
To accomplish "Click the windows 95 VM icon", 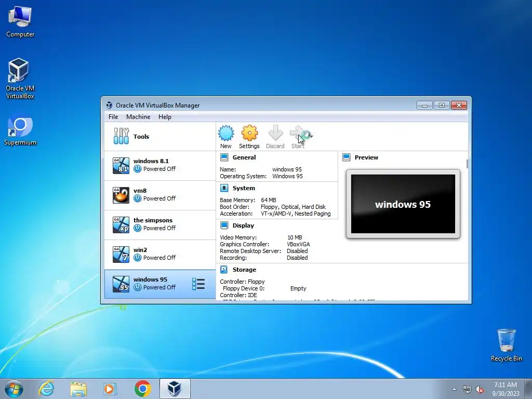I will coord(121,284).
